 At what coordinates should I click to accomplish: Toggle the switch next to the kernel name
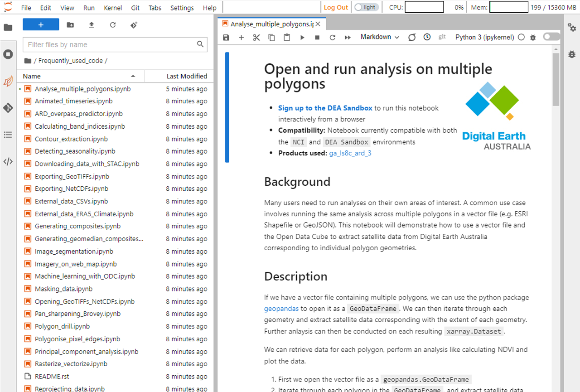coord(551,37)
